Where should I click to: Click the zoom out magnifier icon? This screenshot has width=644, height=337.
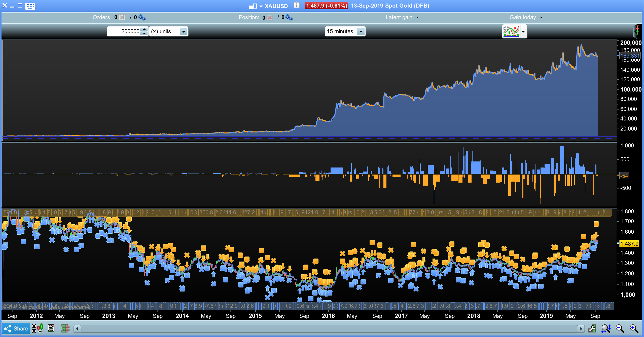[x=620, y=328]
